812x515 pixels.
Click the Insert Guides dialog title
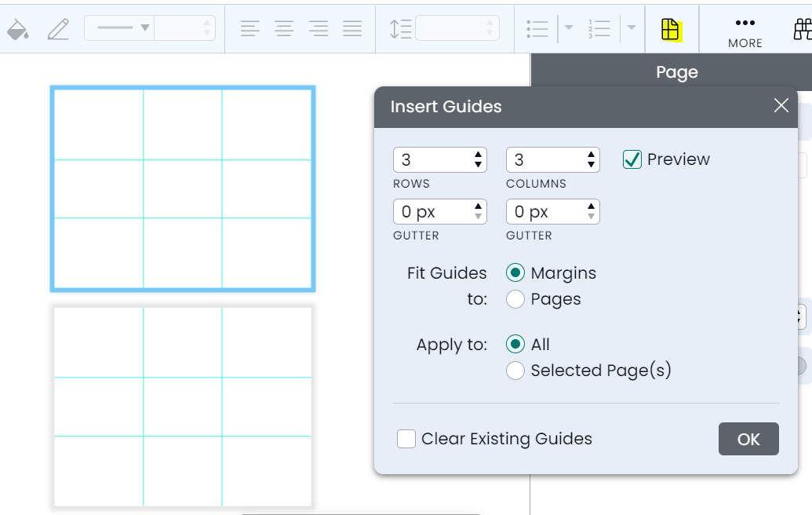click(x=446, y=106)
